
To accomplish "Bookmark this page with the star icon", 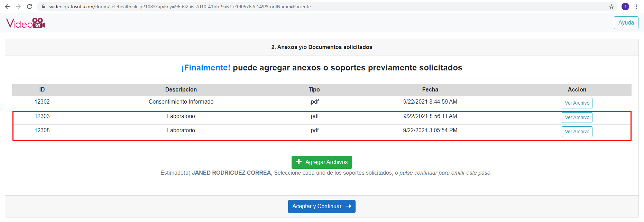I will pos(611,7).
